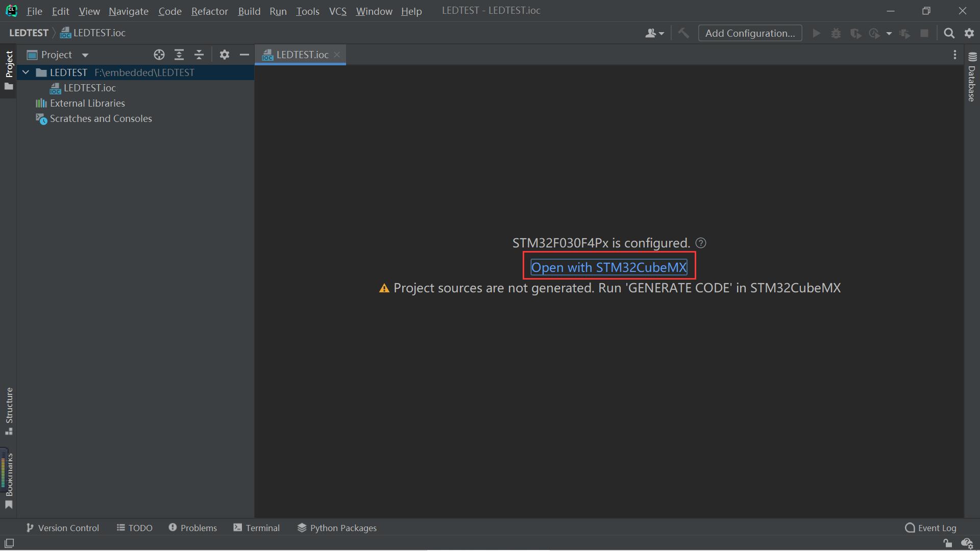Open the TODO tool window
The width and height of the screenshot is (980, 551).
click(135, 528)
